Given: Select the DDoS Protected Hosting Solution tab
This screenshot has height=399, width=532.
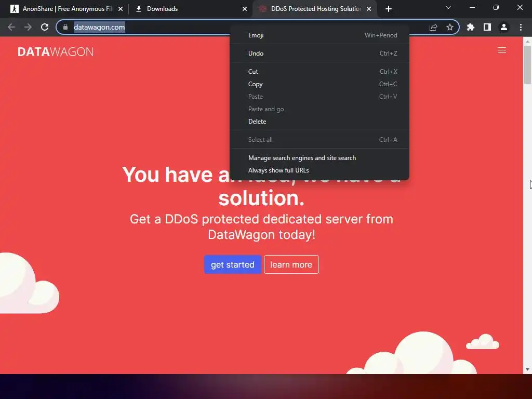Looking at the screenshot, I should point(315,9).
